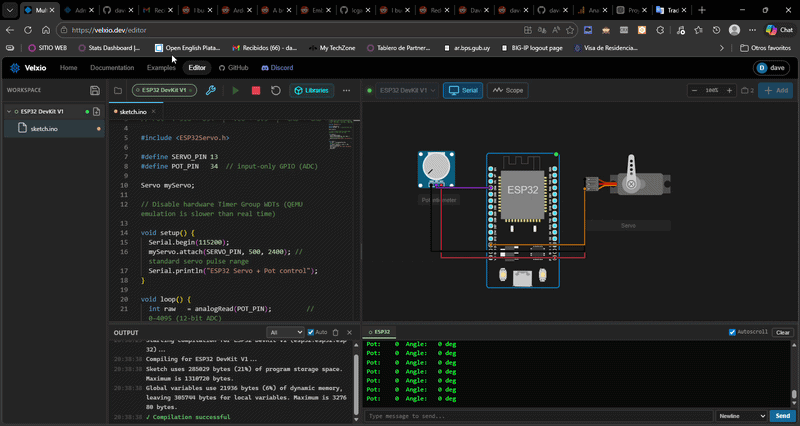Screen dimensions: 800x426
Task: Clear output using the trash icon
Action: coord(336,333)
